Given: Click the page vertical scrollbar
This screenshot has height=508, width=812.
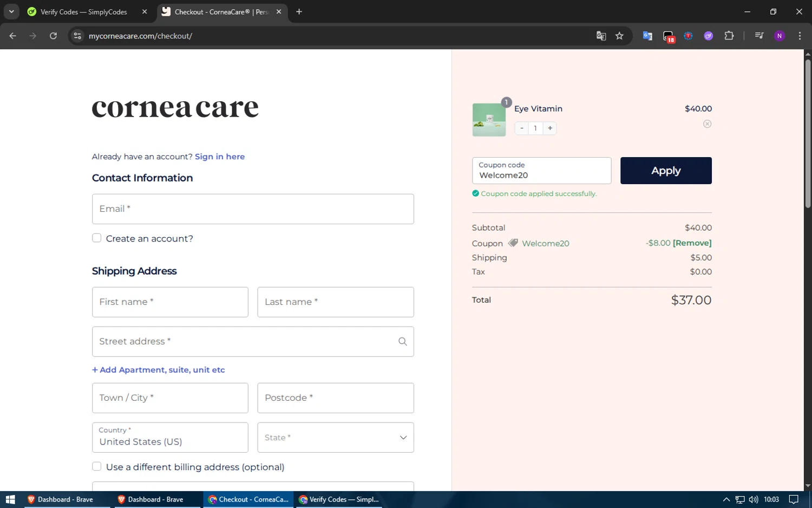Looking at the screenshot, I should coord(808,133).
